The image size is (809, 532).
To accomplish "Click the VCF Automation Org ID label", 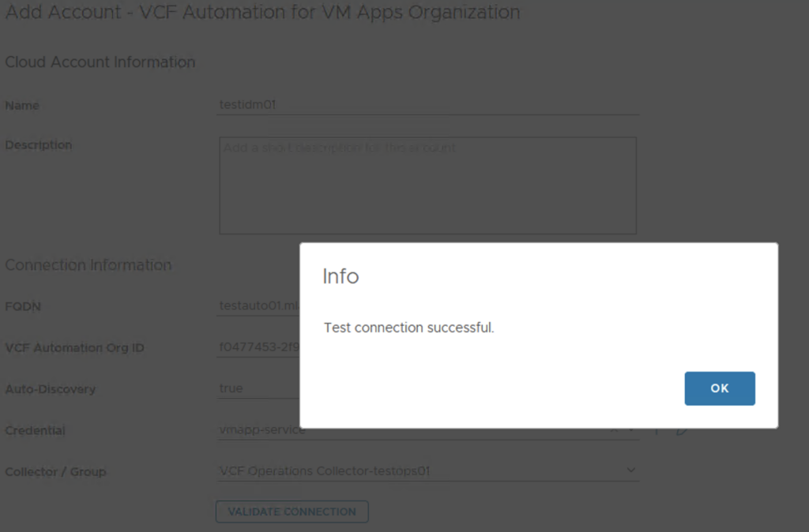I will click(75, 348).
